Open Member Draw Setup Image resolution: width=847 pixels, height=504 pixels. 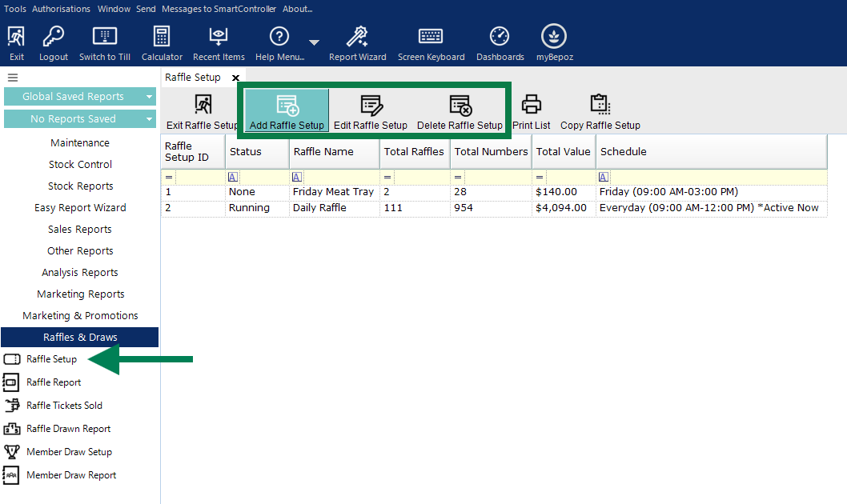point(69,452)
